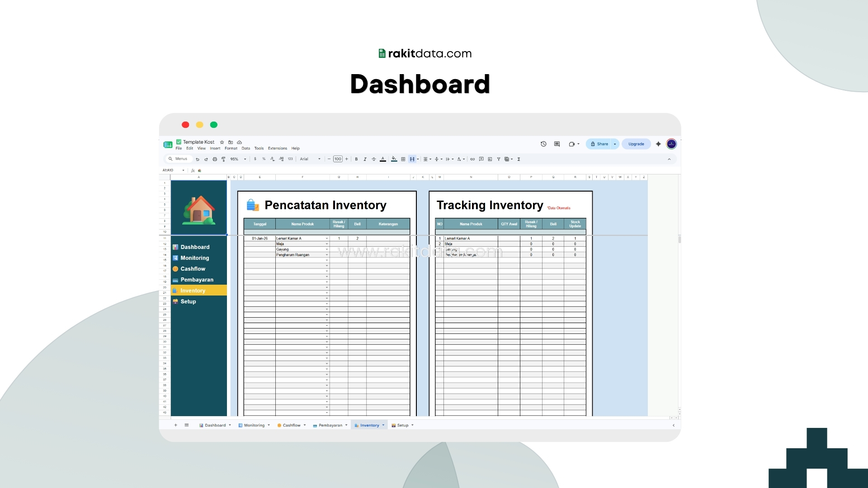
Task: Toggle strikethrough formatting
Action: click(373, 159)
